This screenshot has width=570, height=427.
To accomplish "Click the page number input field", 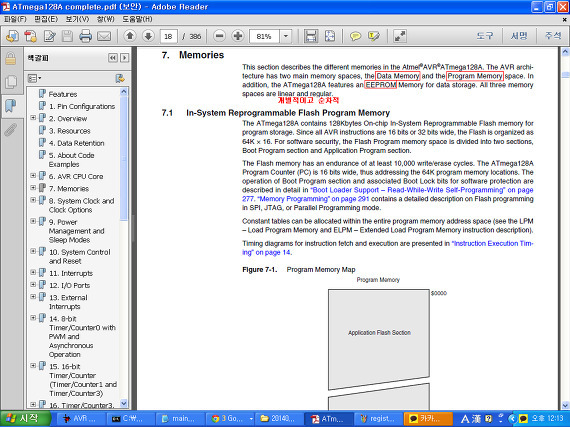I will 168,36.
